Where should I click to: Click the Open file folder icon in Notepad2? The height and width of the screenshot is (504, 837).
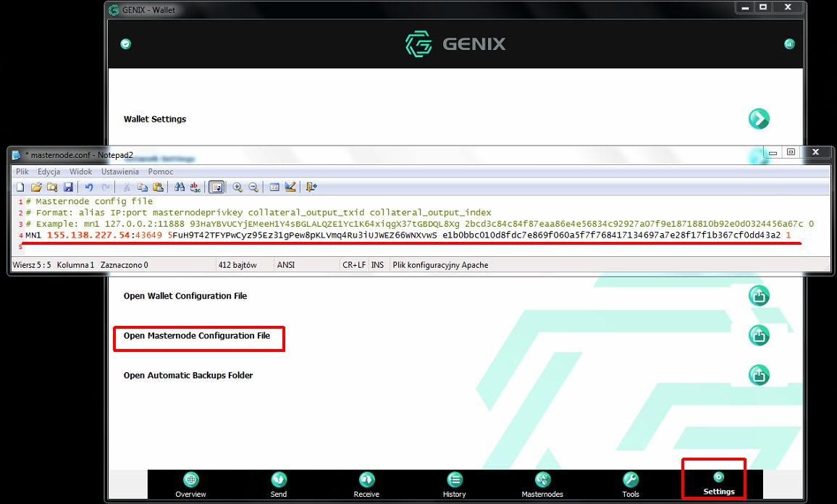36,187
